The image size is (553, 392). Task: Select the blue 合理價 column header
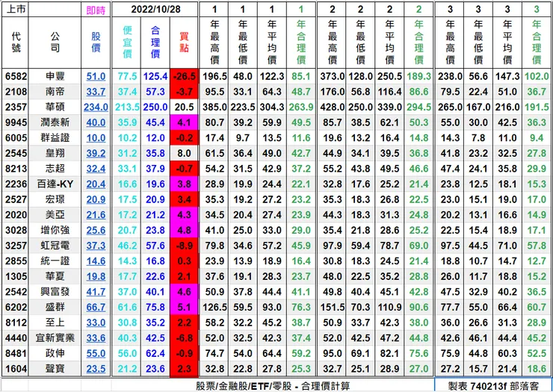[155, 43]
